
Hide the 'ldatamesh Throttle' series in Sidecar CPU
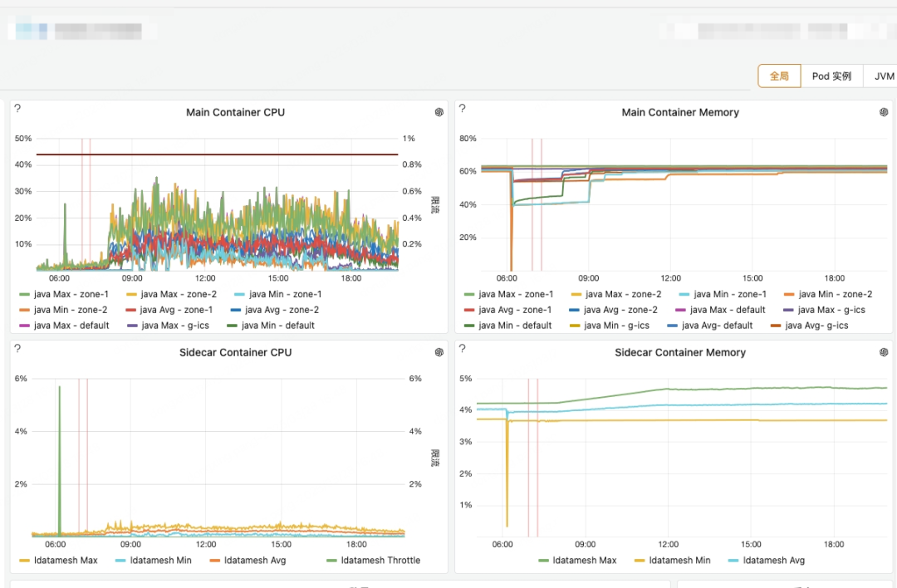(x=380, y=561)
